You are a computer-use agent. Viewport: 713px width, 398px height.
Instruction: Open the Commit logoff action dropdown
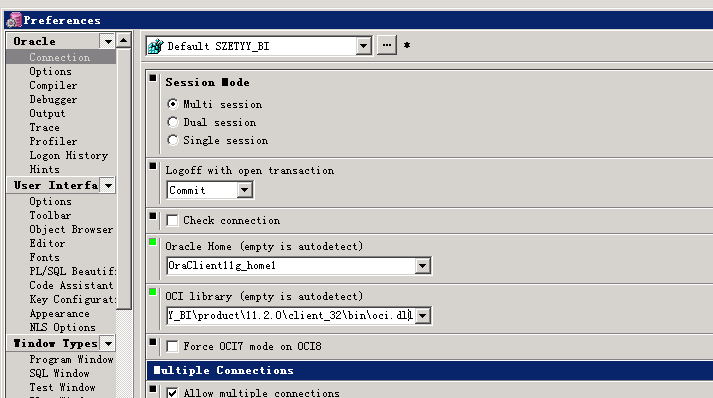pos(245,190)
